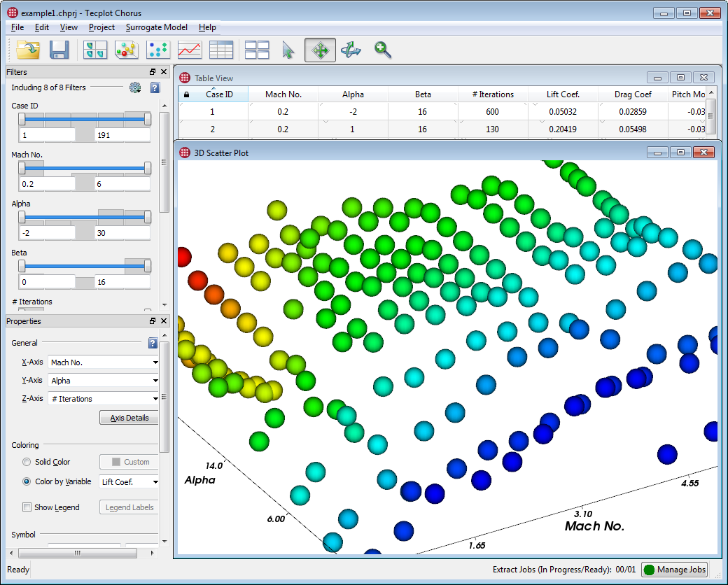Click the lock icon in table header
728x585 pixels.
[186, 94]
